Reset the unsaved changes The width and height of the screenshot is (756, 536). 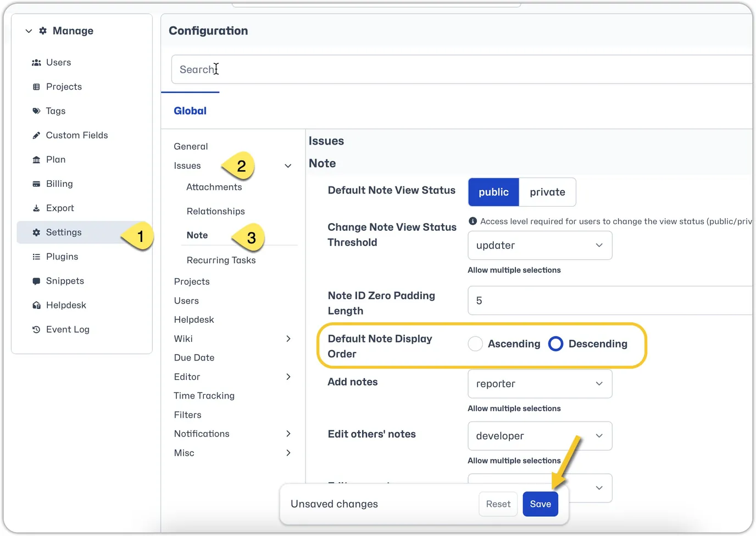pyautogui.click(x=498, y=504)
